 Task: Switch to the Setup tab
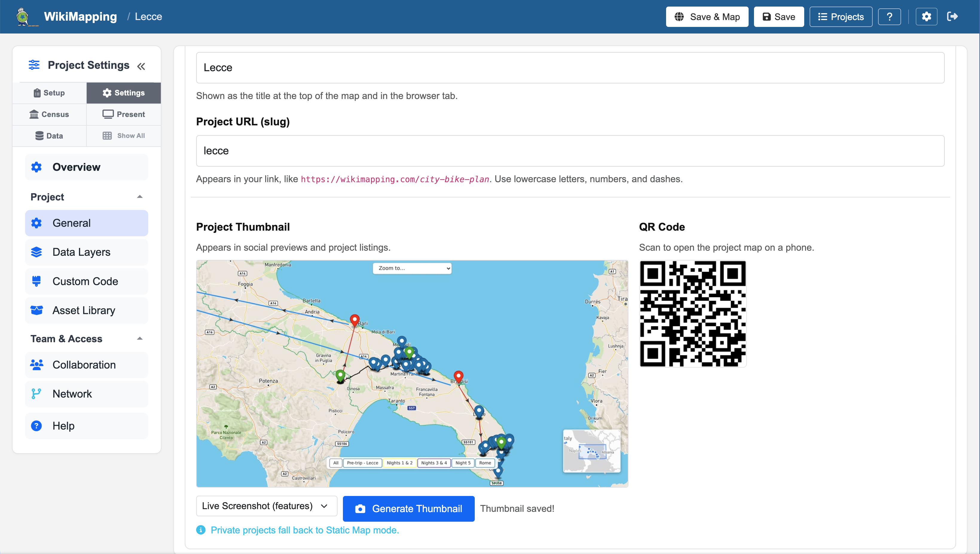point(49,92)
